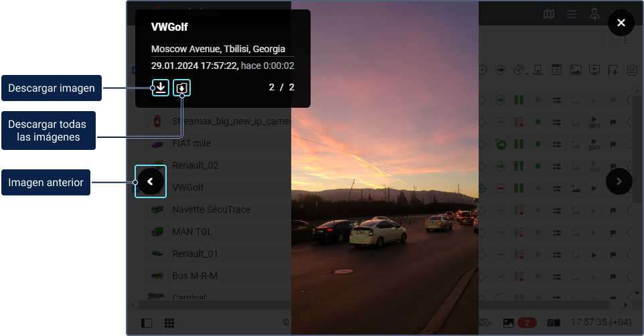Click the clipboard report column header icon
Viewport: 644px width, 336px height.
(632, 70)
